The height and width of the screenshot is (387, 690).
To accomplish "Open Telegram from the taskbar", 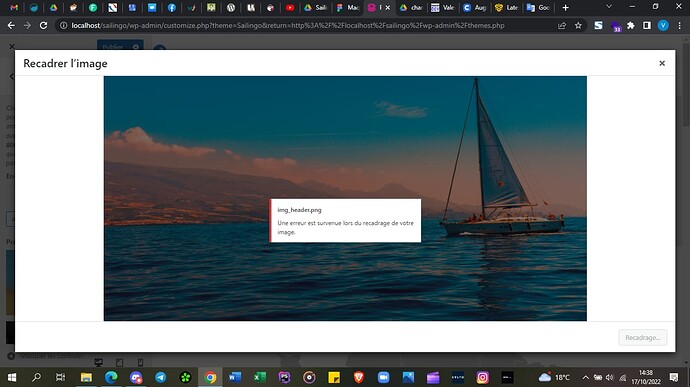I will pos(161,377).
